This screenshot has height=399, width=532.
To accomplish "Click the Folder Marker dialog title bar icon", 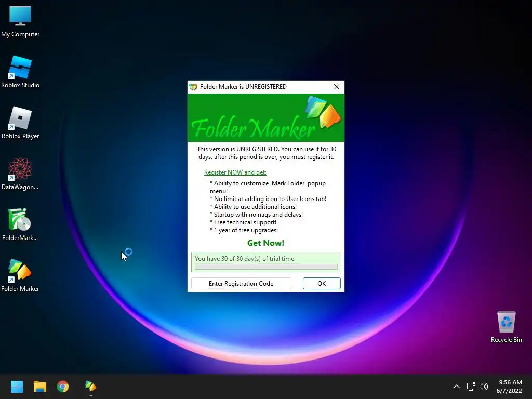I will (193, 87).
